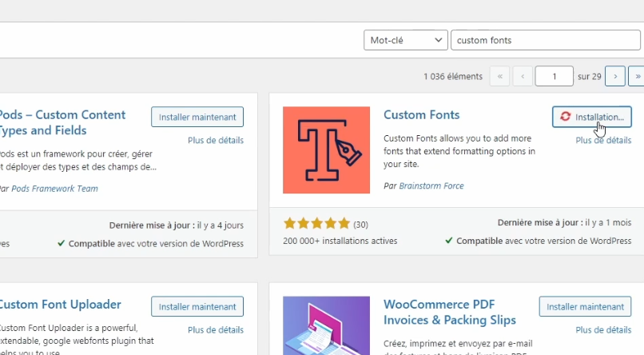644x355 pixels.
Task: Click Dernière mise à jour il y a 1 mois
Action: [x=564, y=223]
